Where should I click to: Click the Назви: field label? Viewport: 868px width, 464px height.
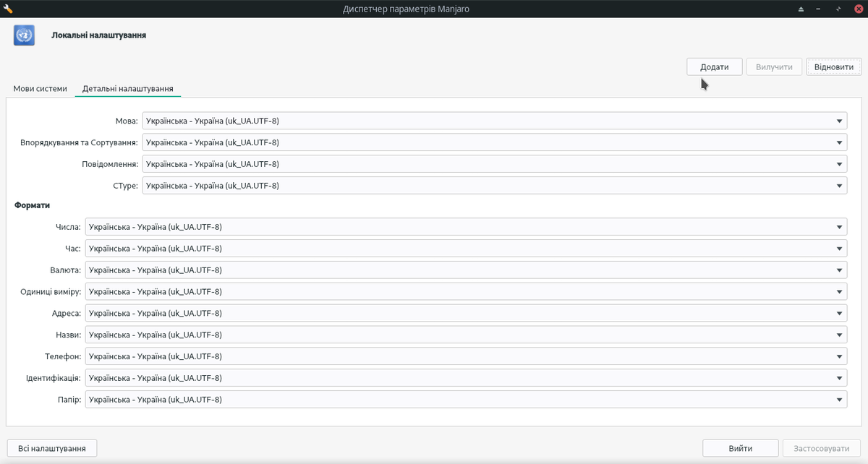pyautogui.click(x=68, y=335)
